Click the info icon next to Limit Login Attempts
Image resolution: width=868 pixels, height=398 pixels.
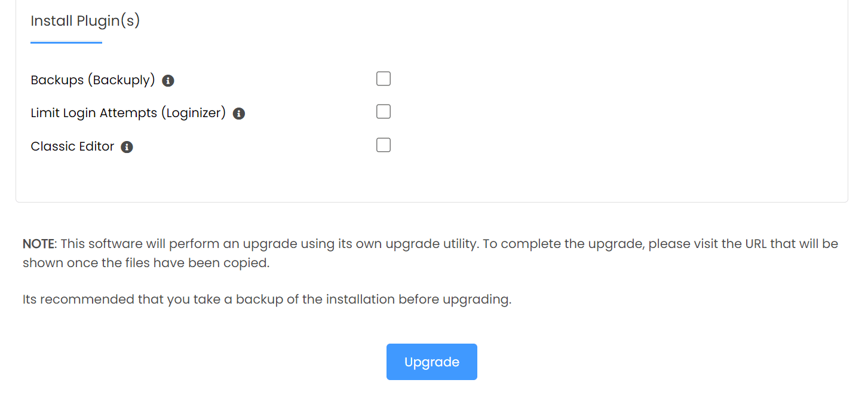[x=239, y=114]
